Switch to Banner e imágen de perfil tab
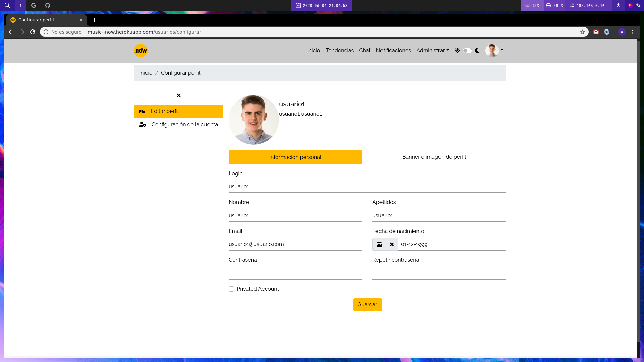This screenshot has width=644, height=362. tap(434, 157)
